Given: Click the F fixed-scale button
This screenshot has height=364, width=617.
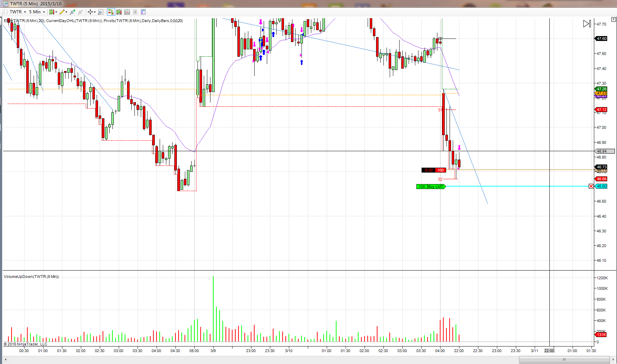Looking at the screenshot, I should 613,20.
